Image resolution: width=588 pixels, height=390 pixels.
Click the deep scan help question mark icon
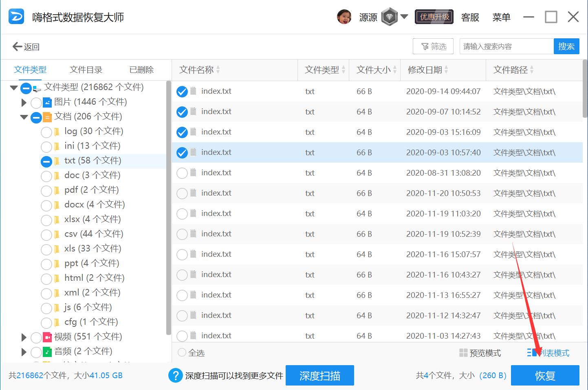pyautogui.click(x=175, y=375)
